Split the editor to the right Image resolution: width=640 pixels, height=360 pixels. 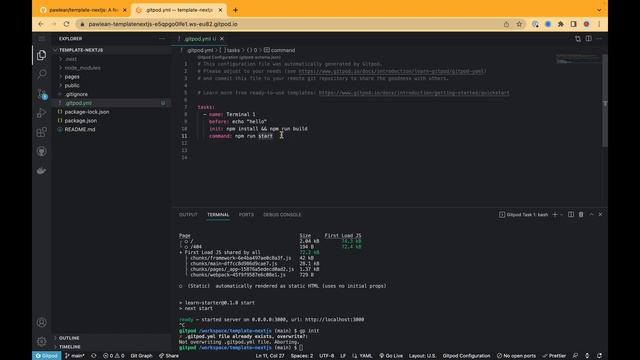(589, 38)
